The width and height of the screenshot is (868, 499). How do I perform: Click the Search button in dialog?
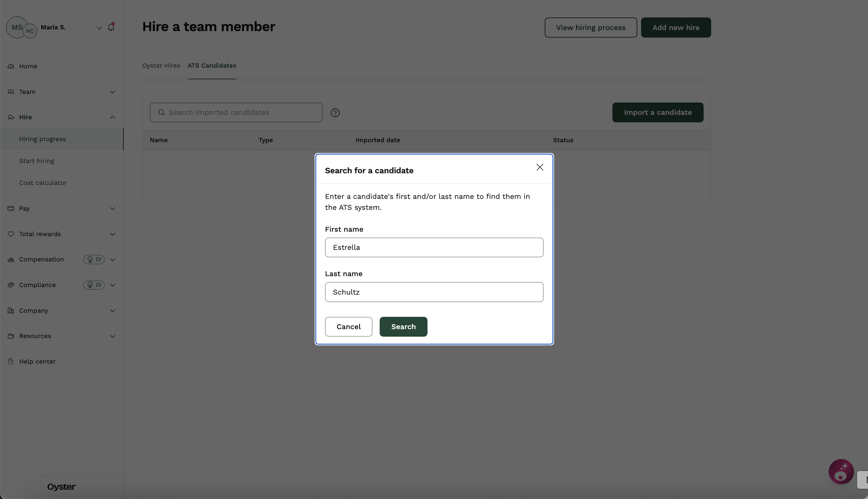[403, 327]
